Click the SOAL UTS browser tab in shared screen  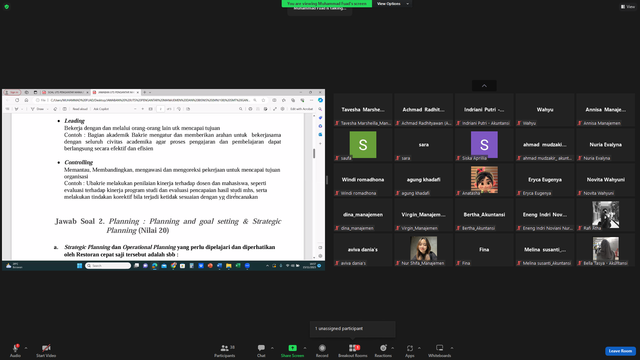point(65,92)
